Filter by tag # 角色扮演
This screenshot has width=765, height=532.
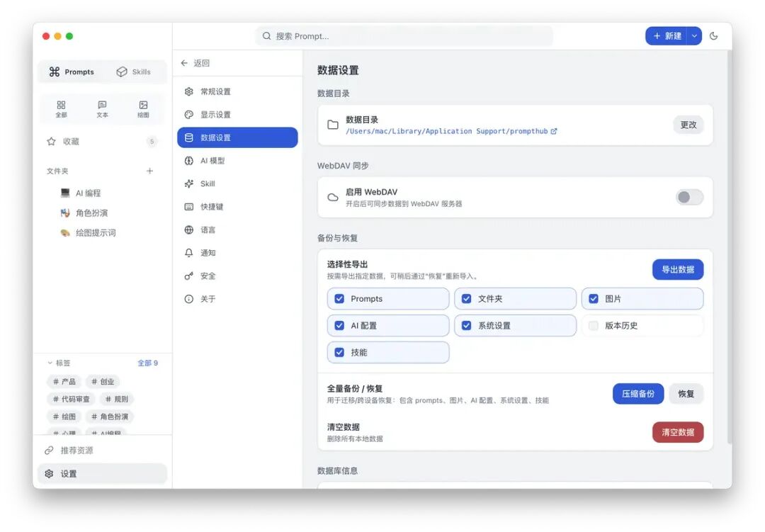pyautogui.click(x=110, y=417)
